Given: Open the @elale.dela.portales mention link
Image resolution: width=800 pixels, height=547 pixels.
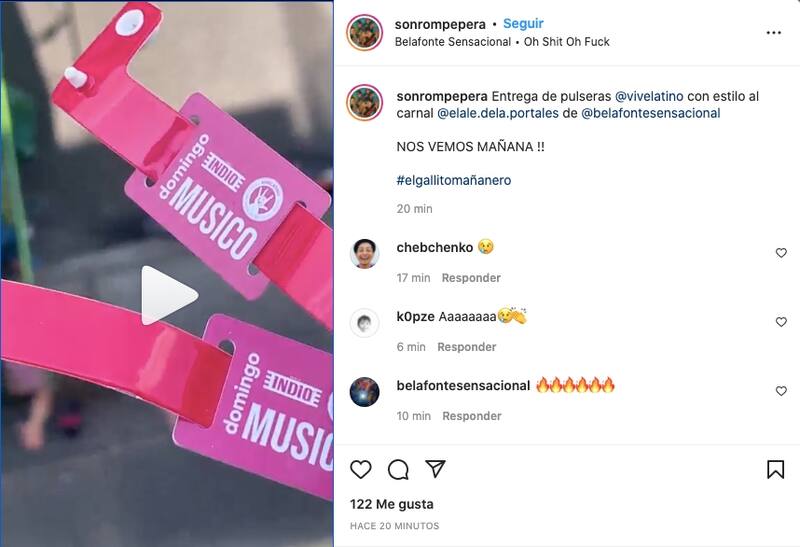Looking at the screenshot, I should (498, 113).
